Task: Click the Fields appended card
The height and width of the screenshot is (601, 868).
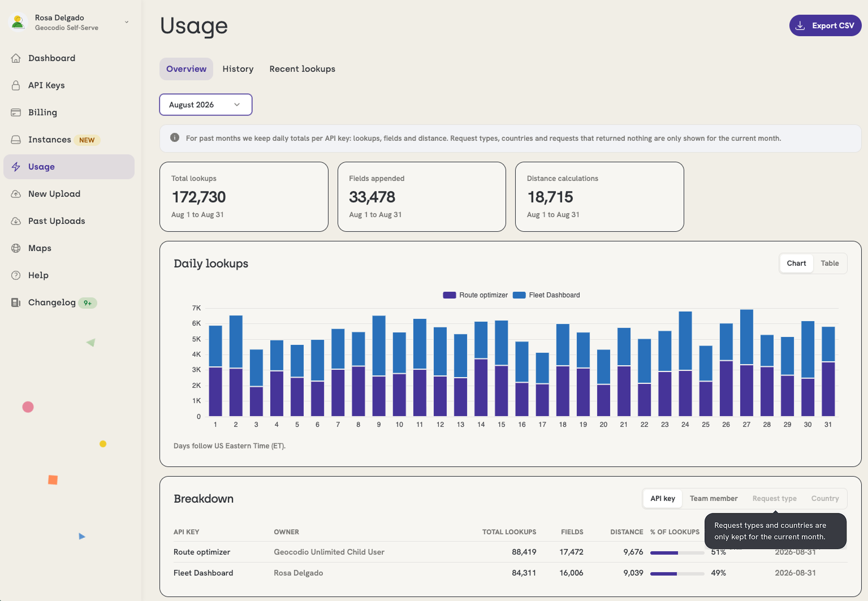Action: pyautogui.click(x=422, y=197)
